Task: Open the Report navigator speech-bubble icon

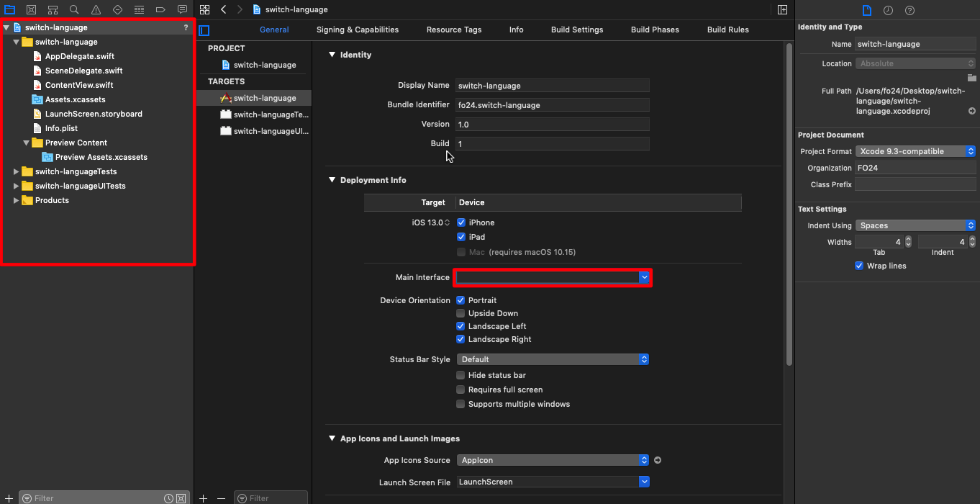Action: coord(182,9)
